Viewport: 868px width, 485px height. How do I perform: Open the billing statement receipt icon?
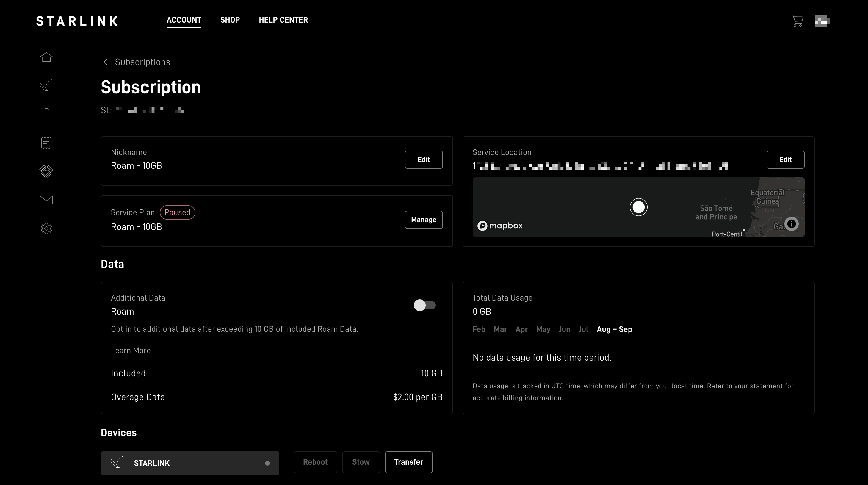[46, 143]
